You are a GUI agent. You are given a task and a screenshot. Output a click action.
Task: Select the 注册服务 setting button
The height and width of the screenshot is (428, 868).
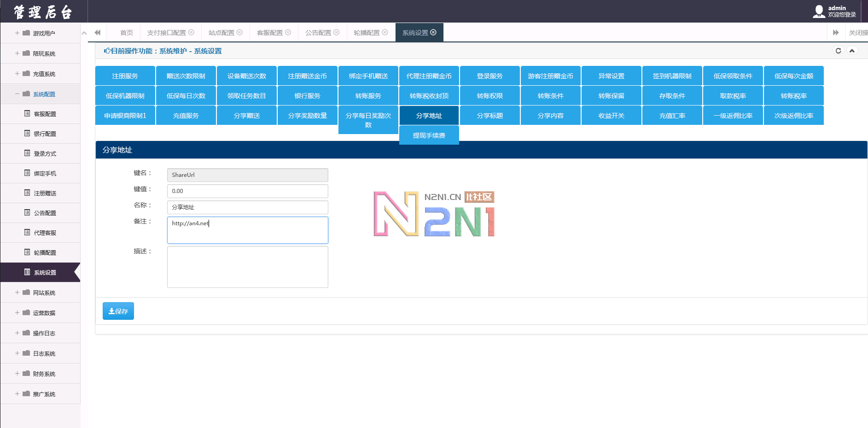pyautogui.click(x=125, y=76)
